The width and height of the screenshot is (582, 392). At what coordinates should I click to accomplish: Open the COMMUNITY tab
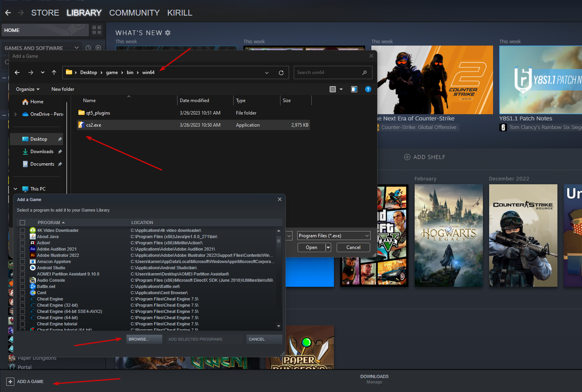(x=135, y=13)
